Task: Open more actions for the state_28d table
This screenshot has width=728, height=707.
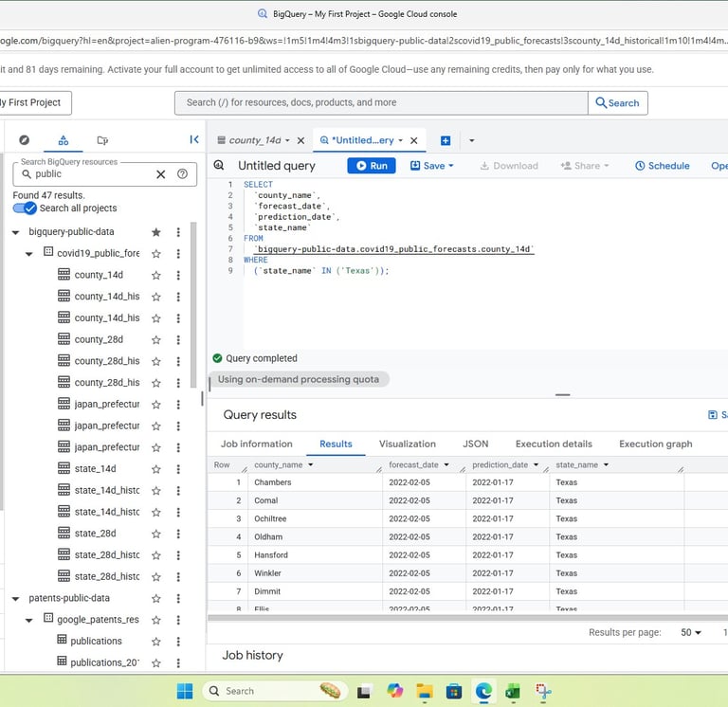Action: [x=178, y=534]
